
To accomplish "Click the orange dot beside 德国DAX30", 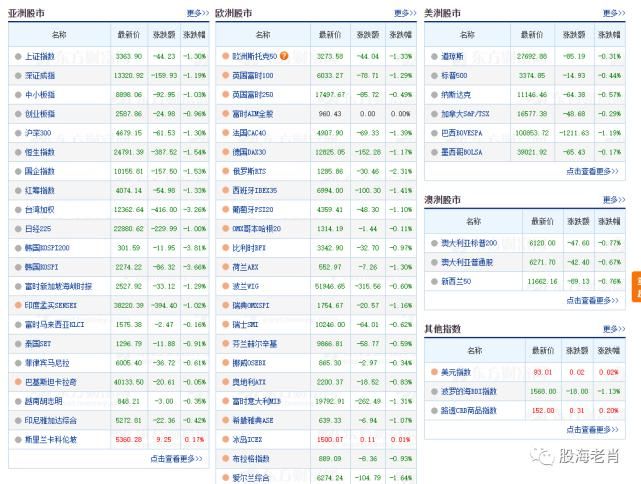I will (226, 152).
